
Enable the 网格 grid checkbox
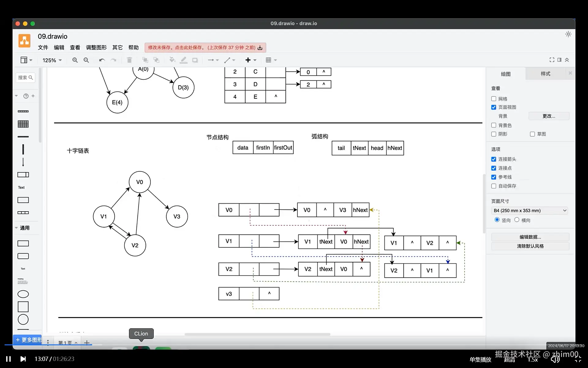(x=494, y=99)
